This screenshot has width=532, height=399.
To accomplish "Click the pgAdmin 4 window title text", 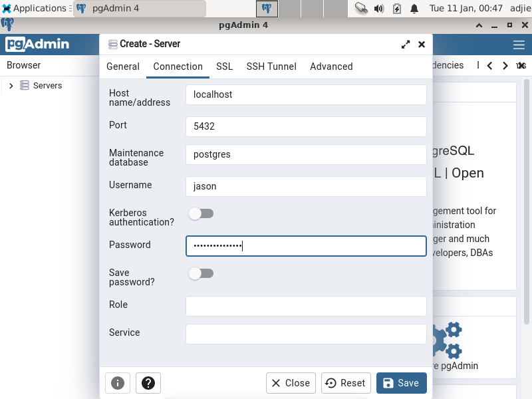I will point(243,25).
